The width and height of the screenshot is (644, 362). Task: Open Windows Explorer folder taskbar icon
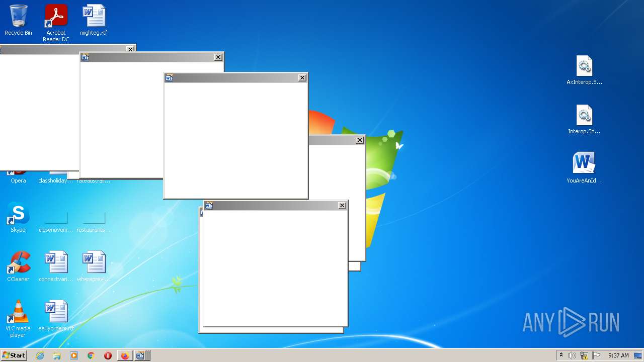[57, 355]
